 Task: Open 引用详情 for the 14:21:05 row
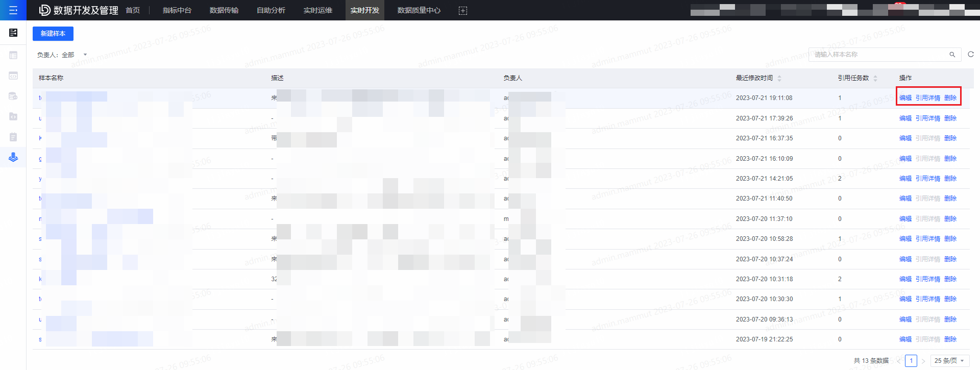tap(928, 179)
